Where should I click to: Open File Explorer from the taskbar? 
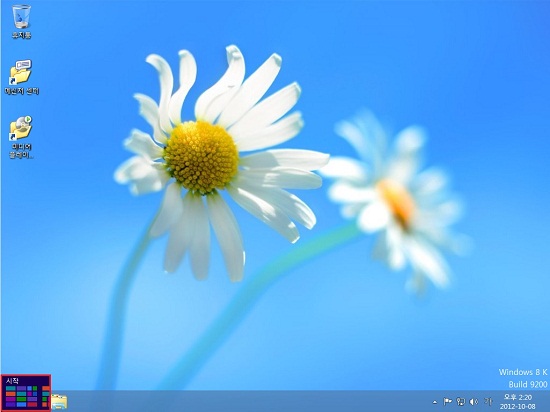click(x=60, y=402)
